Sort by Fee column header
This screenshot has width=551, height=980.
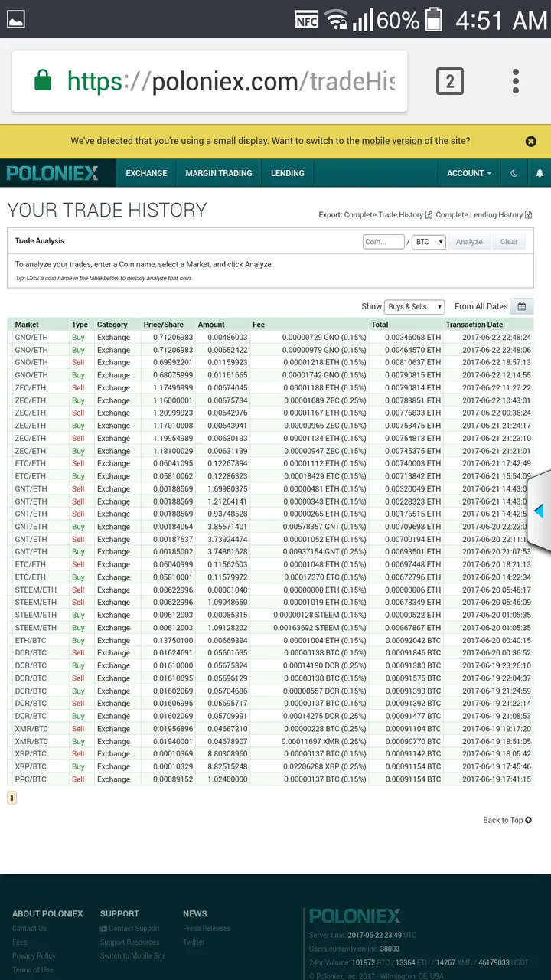pyautogui.click(x=259, y=325)
